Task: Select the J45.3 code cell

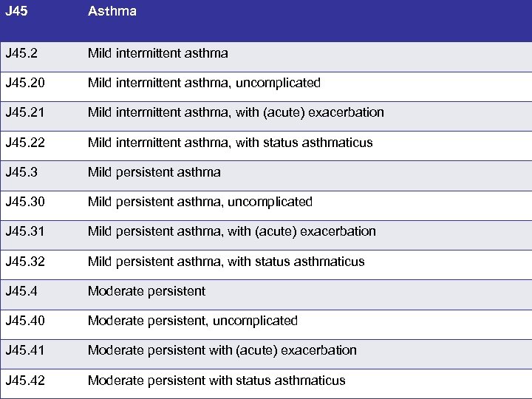Action: tap(21, 172)
